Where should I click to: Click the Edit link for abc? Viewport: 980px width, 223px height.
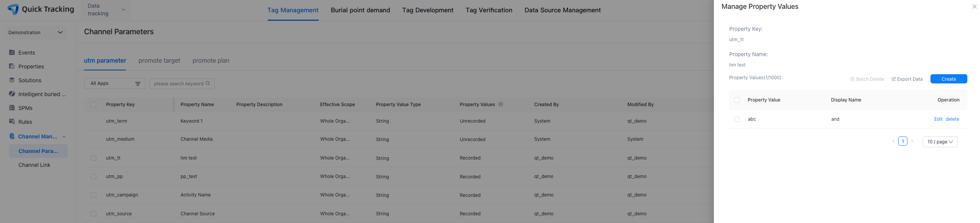(938, 119)
